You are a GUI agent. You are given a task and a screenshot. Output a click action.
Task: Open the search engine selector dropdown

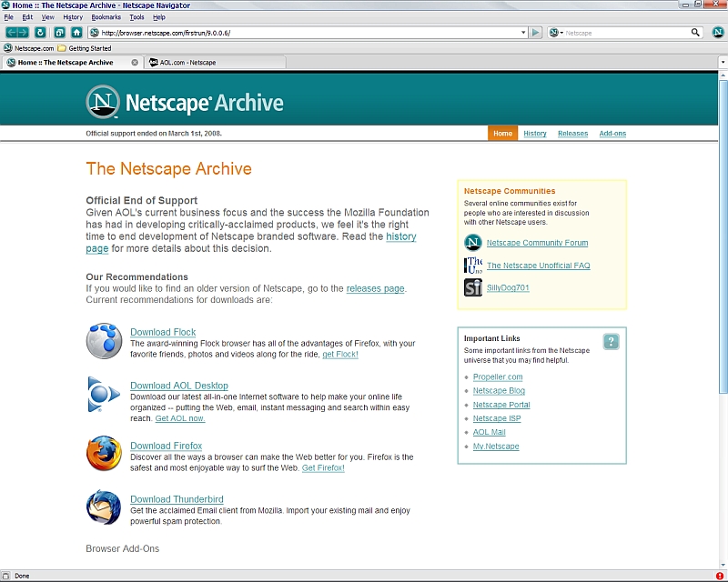click(x=556, y=33)
